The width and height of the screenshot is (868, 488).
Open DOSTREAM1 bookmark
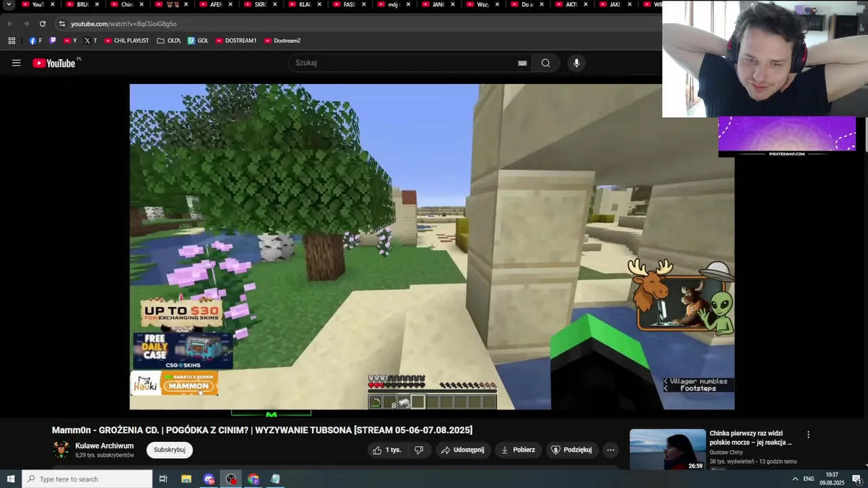236,41
